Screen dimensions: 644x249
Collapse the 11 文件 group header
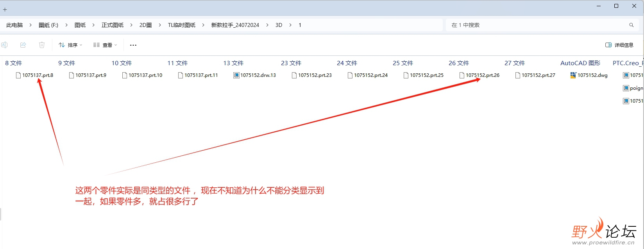click(177, 63)
